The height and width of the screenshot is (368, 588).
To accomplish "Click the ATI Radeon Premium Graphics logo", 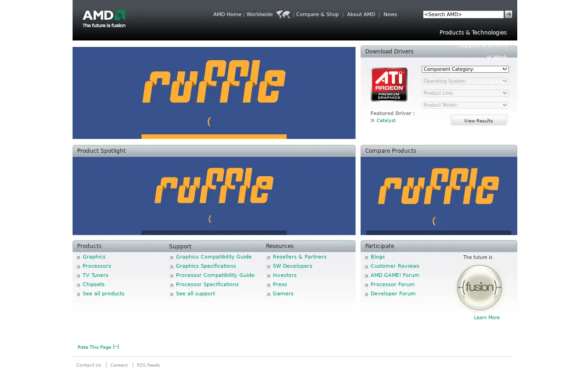I will 389,85.
